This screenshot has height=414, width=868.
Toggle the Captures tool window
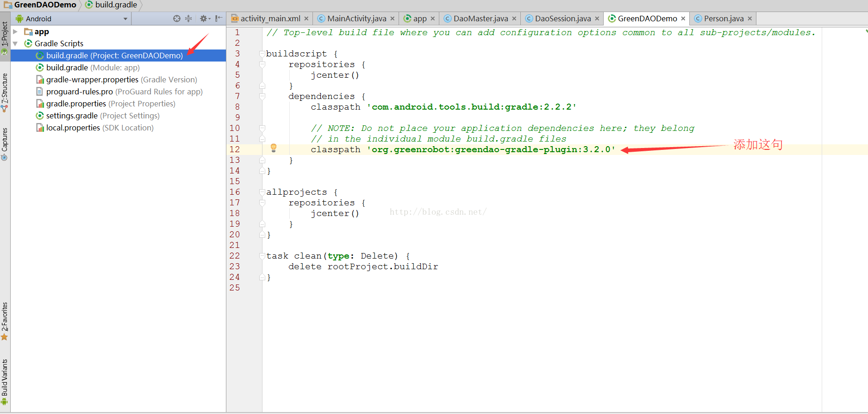click(5, 144)
